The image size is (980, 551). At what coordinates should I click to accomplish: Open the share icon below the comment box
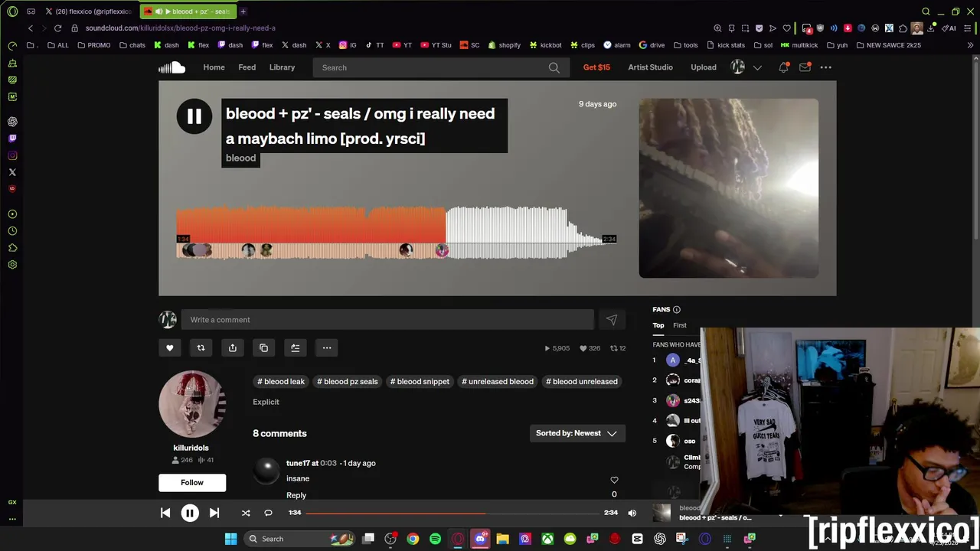pyautogui.click(x=233, y=347)
